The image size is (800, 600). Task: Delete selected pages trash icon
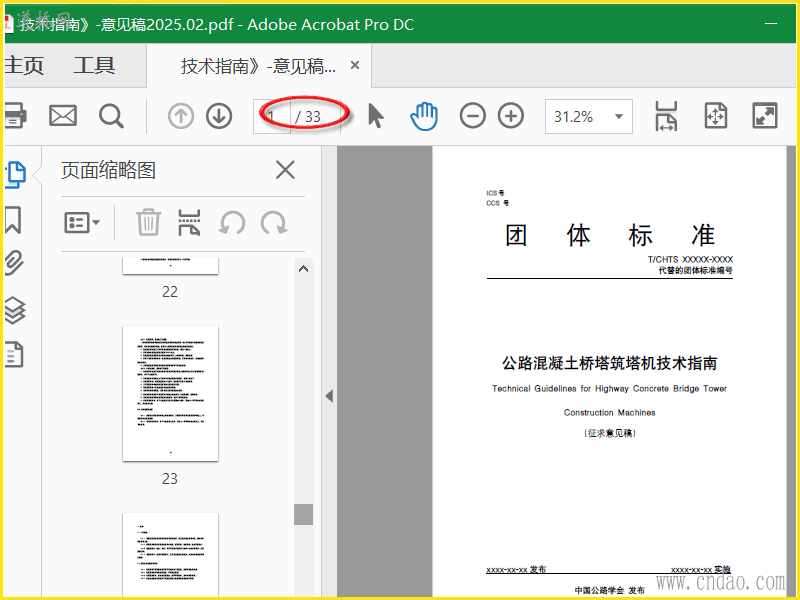click(148, 222)
